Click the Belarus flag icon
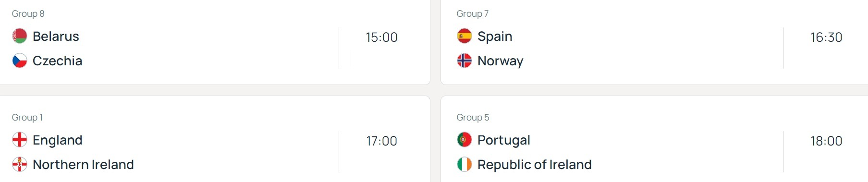 tap(20, 36)
